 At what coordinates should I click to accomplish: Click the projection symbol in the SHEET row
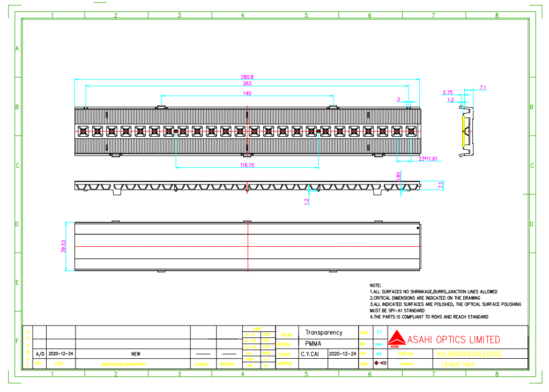(380, 363)
